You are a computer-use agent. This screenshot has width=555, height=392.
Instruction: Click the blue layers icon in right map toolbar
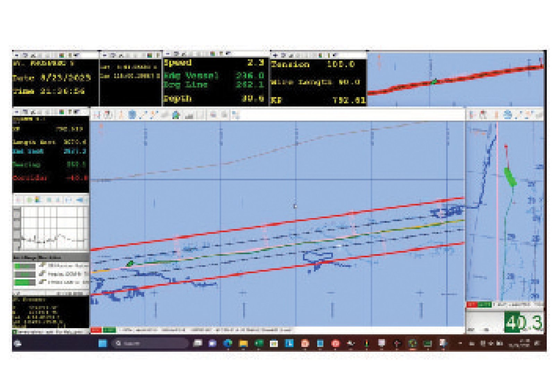(x=507, y=115)
